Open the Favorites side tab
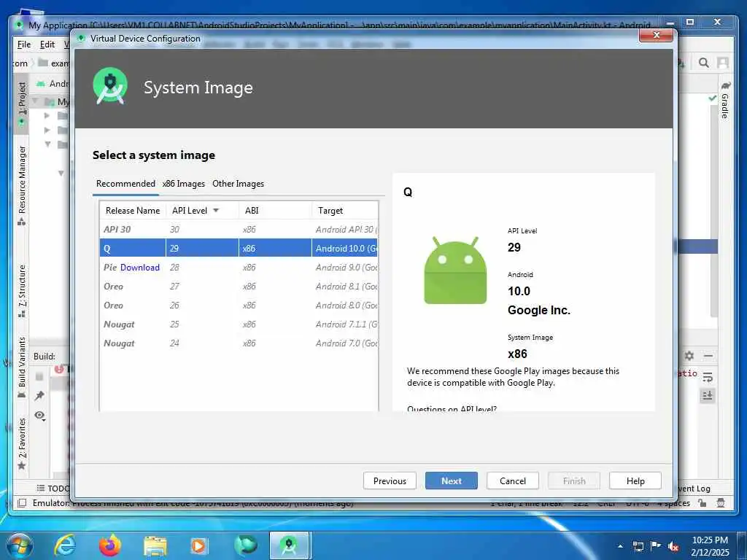The height and width of the screenshot is (560, 747). coord(21,443)
